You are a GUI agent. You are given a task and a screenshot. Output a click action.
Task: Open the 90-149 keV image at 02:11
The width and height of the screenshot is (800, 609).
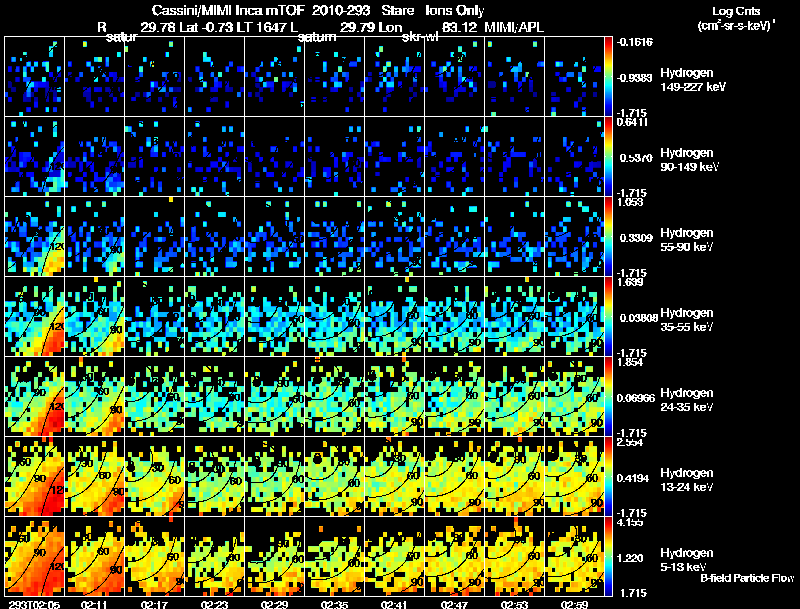(x=95, y=156)
